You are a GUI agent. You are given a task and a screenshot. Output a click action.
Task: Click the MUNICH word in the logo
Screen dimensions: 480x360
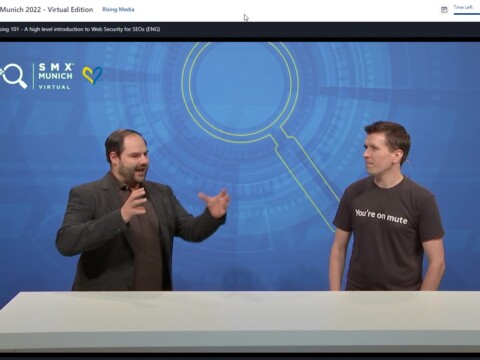pos(55,76)
